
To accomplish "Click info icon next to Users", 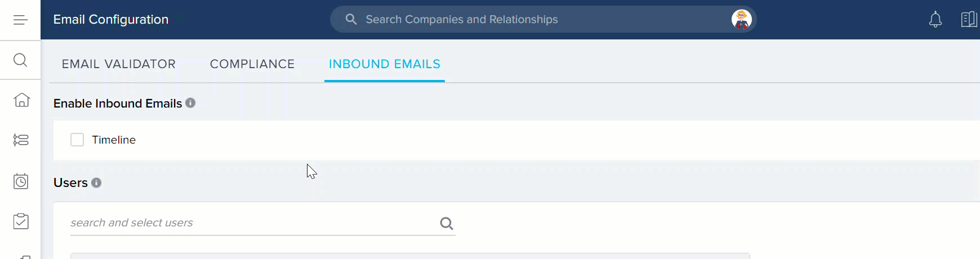I will (x=96, y=182).
